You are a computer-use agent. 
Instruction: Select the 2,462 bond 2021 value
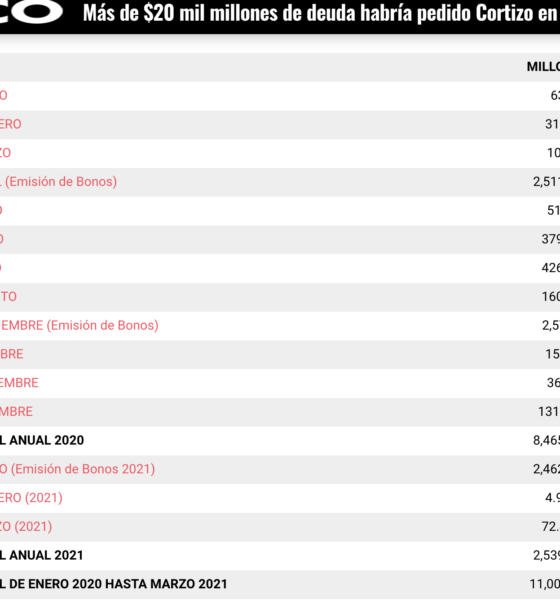546,469
